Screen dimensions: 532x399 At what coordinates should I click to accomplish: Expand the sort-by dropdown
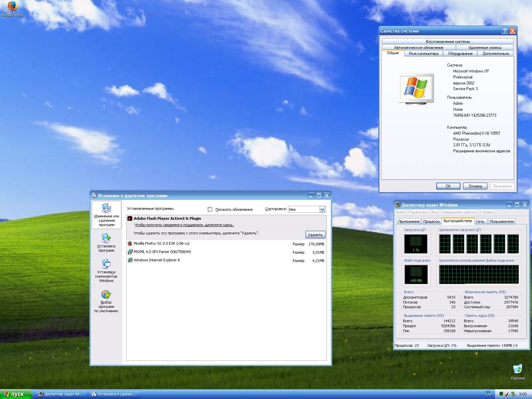322,209
